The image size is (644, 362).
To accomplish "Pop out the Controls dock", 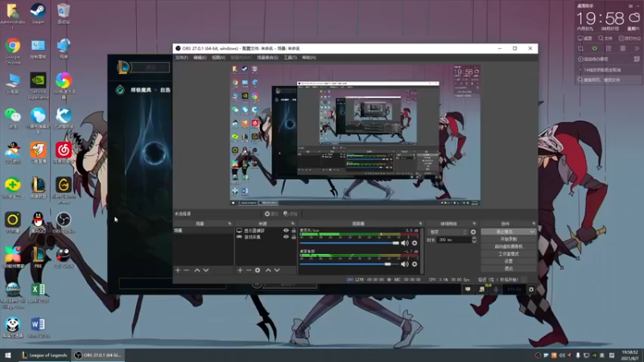I will coord(534,224).
